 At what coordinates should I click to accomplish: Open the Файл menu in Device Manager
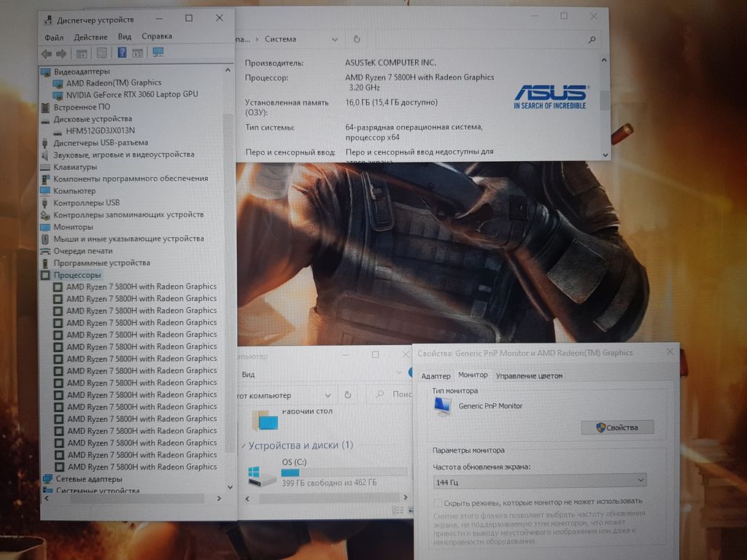click(x=54, y=38)
